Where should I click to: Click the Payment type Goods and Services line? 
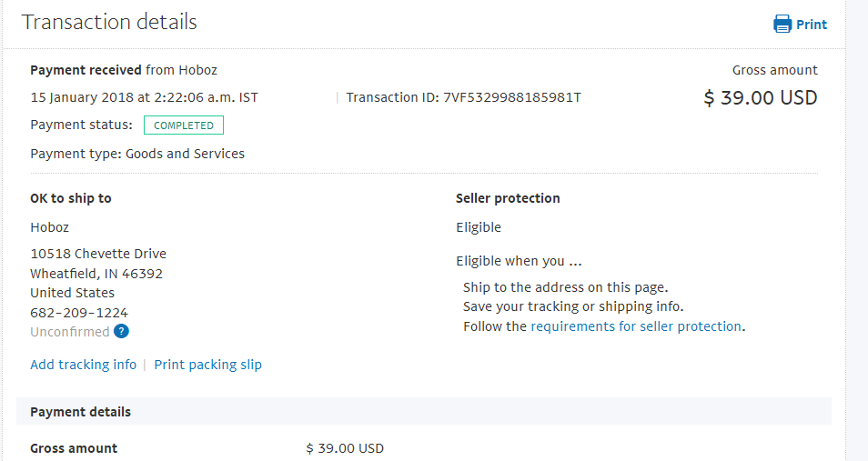click(137, 154)
